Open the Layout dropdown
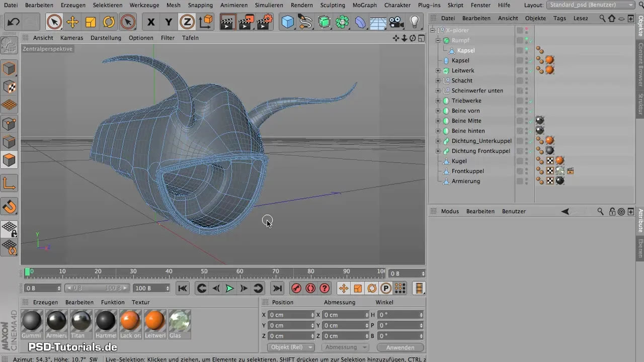Viewport: 644px width, 362px height. (x=590, y=5)
